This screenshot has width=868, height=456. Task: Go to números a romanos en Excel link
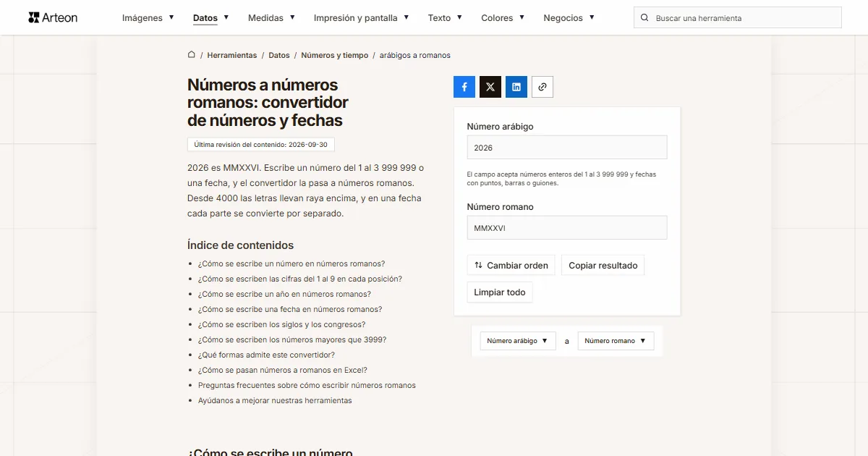[283, 371]
